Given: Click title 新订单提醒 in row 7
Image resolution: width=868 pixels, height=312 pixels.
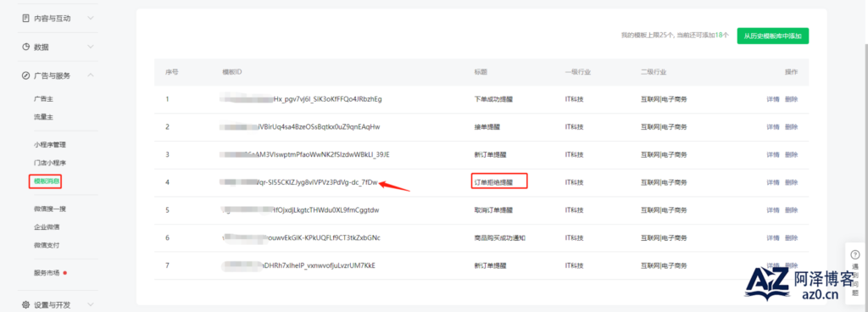Looking at the screenshot, I should point(490,265).
